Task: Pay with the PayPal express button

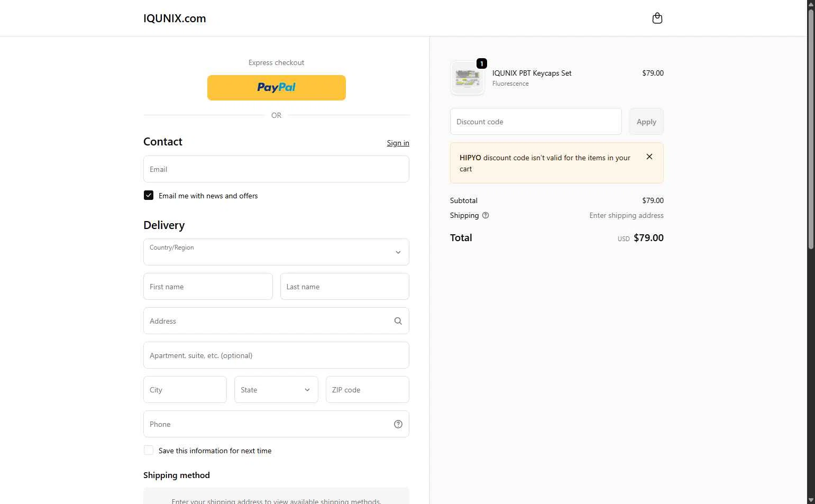Action: click(x=276, y=88)
